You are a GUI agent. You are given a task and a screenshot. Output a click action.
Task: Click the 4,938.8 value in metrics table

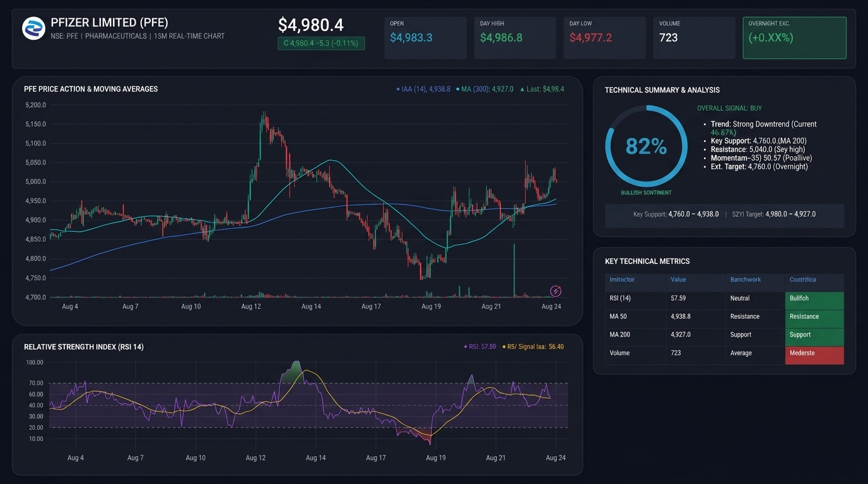pos(681,316)
